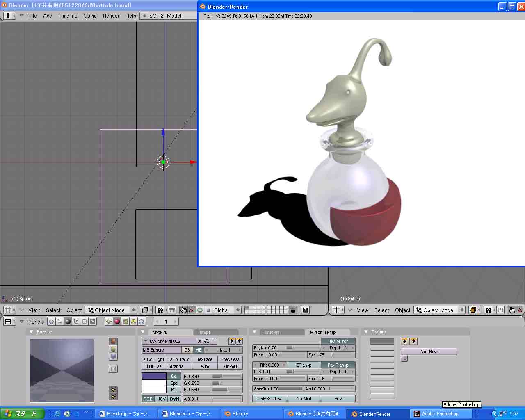Collapse the Preview panel triangle
The image size is (525, 420).
click(31, 332)
